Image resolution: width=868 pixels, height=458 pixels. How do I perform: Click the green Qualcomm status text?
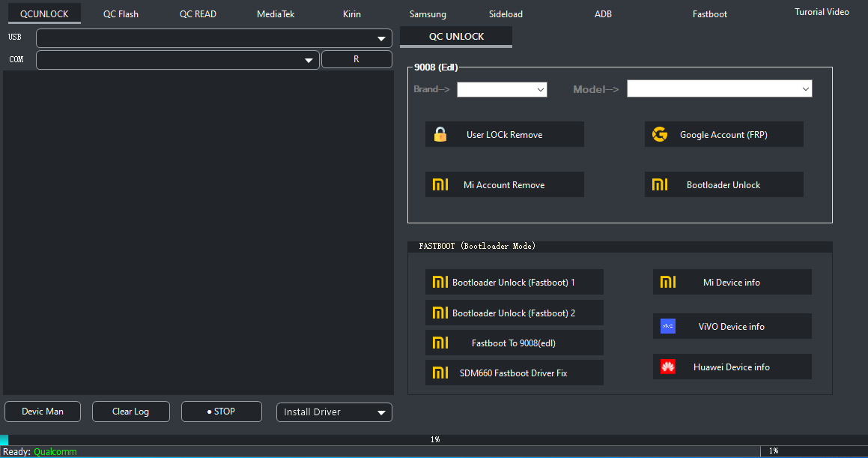[55, 452]
